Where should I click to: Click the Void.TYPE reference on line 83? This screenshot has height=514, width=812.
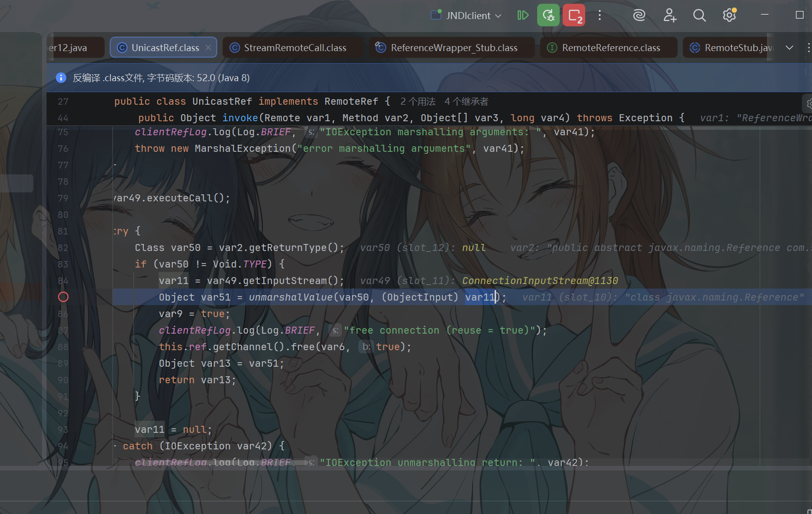[x=240, y=264]
